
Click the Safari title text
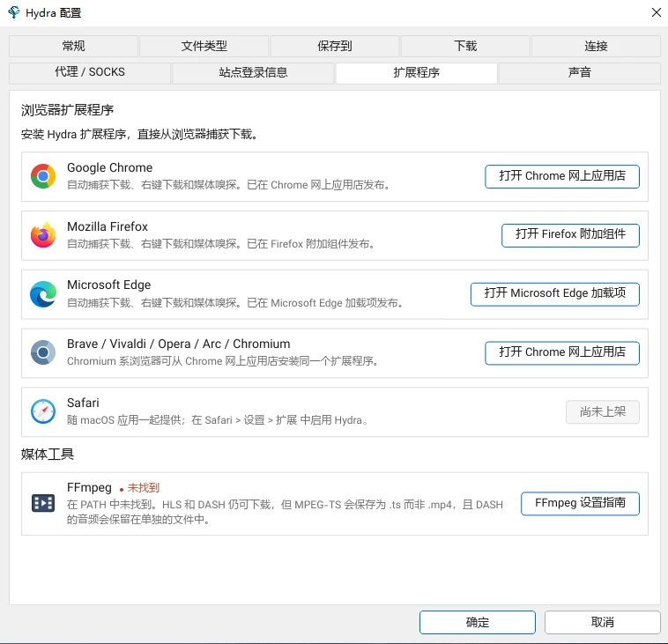(x=83, y=403)
